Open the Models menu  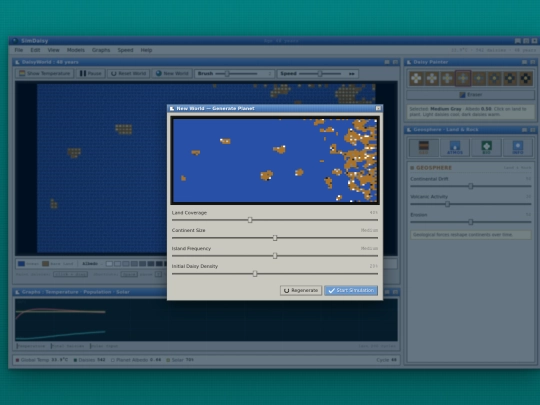click(x=76, y=50)
